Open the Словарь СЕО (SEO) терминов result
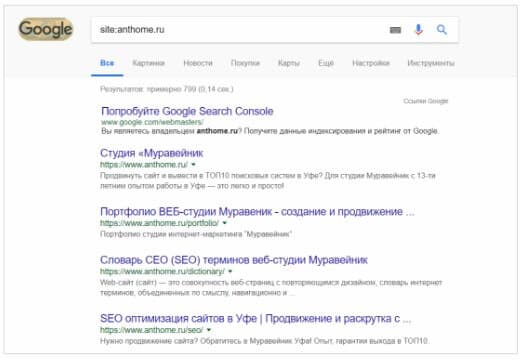The height and width of the screenshot is (360, 521). [x=234, y=260]
